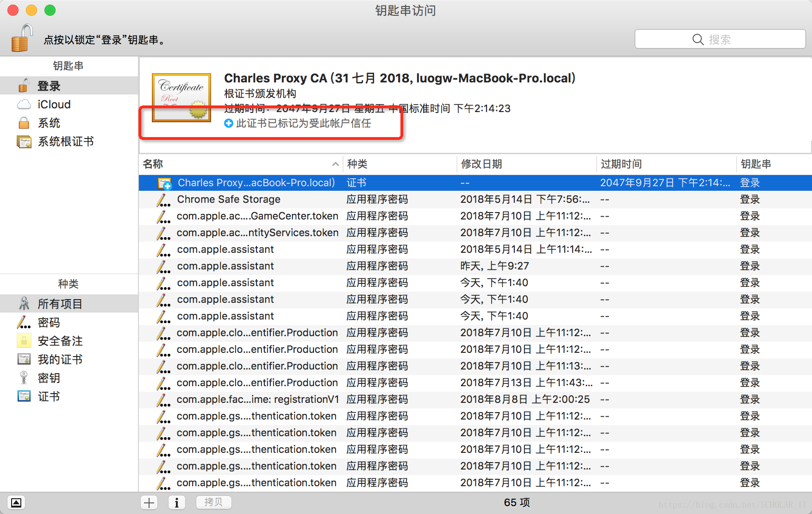
Task: Click the 证书 kind cell in selected row
Action: point(356,183)
